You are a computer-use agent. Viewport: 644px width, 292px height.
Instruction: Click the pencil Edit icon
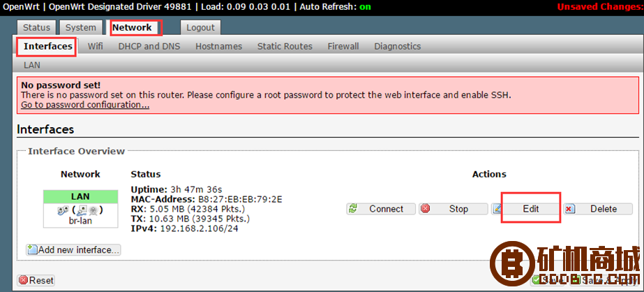(497, 209)
